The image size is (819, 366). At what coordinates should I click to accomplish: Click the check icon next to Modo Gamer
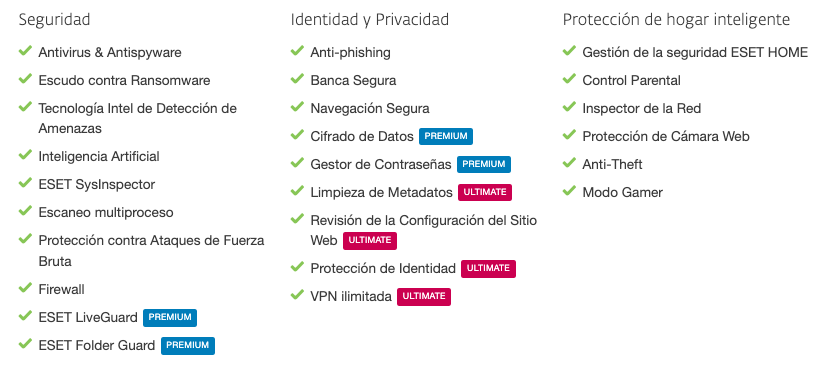click(x=569, y=191)
